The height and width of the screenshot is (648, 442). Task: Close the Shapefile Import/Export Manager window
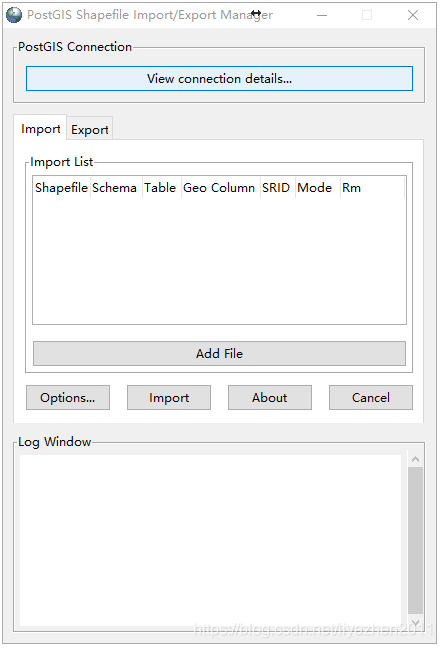point(413,15)
